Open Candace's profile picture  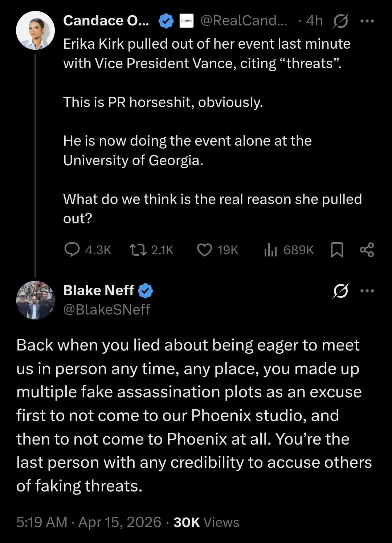tap(35, 31)
